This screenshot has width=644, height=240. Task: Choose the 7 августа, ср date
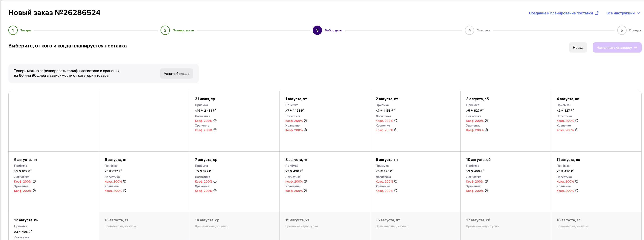(x=234, y=182)
